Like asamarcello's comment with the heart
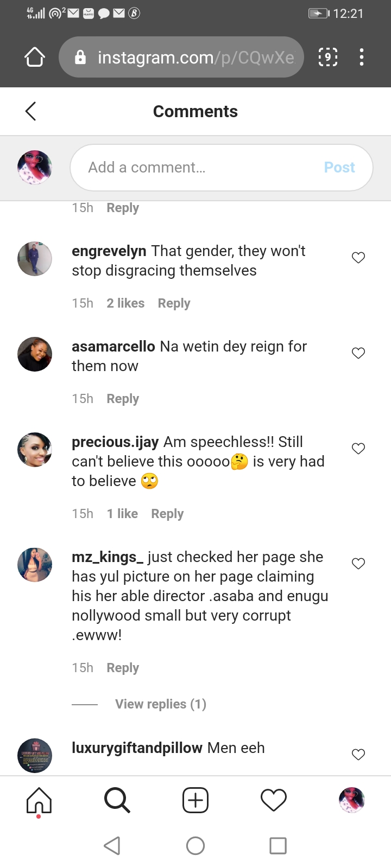391x868 pixels. 358,353
